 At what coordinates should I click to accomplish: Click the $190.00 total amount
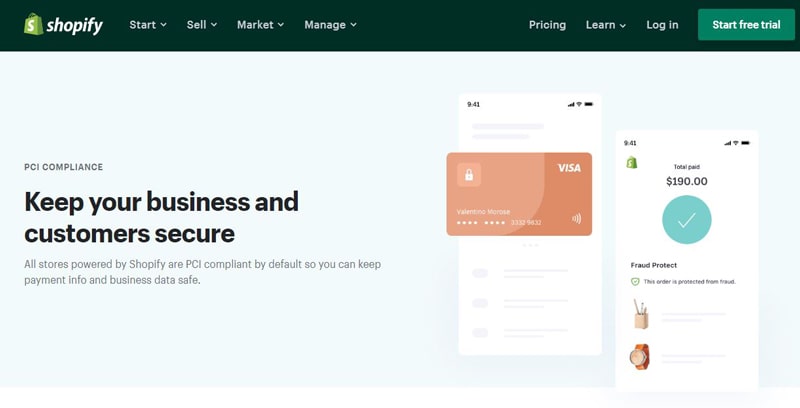(687, 181)
